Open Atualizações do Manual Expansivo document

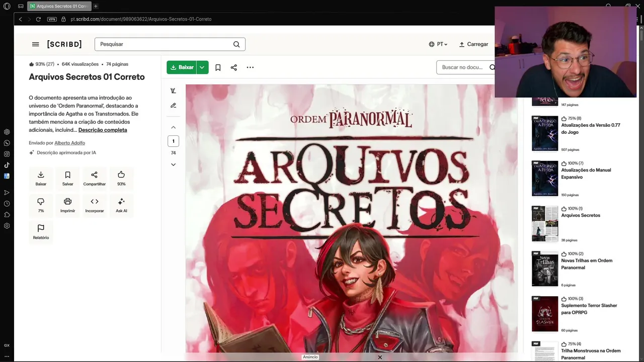point(586,173)
